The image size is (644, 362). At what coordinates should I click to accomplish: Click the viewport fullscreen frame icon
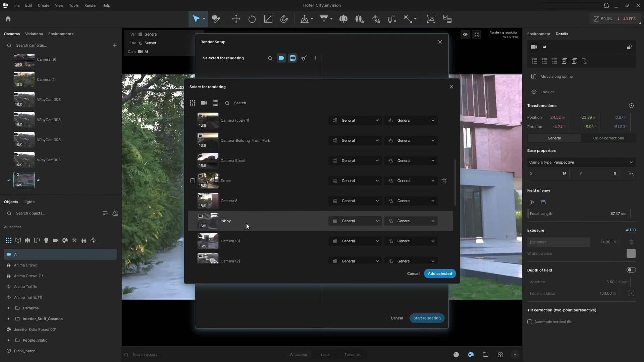[x=477, y=35]
